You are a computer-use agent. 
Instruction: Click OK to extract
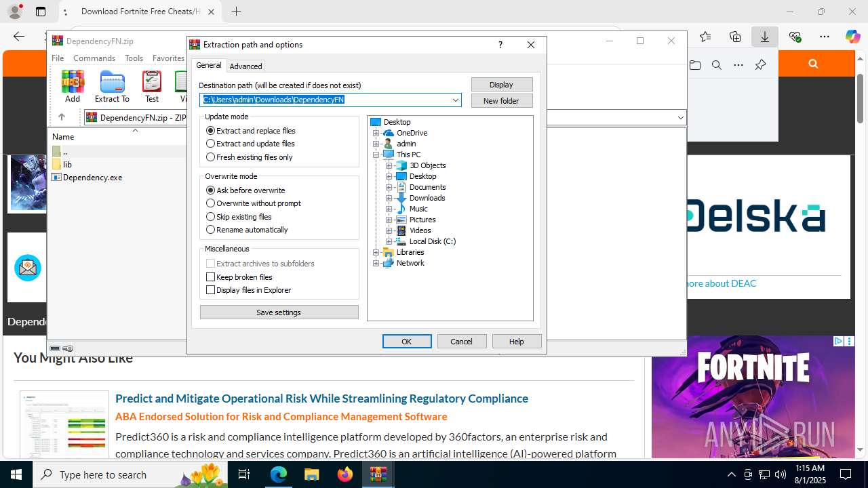407,342
